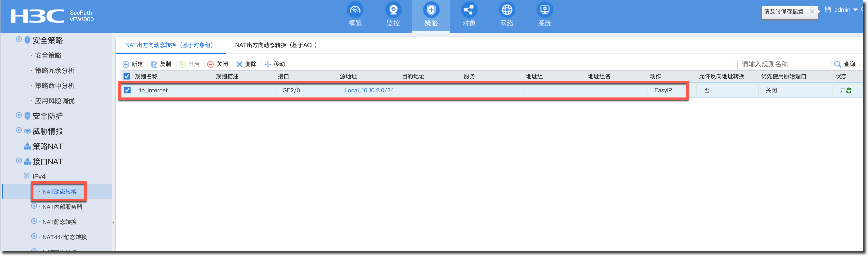Collapse the IPv4 tree node
The height and width of the screenshot is (256, 868).
(27, 176)
